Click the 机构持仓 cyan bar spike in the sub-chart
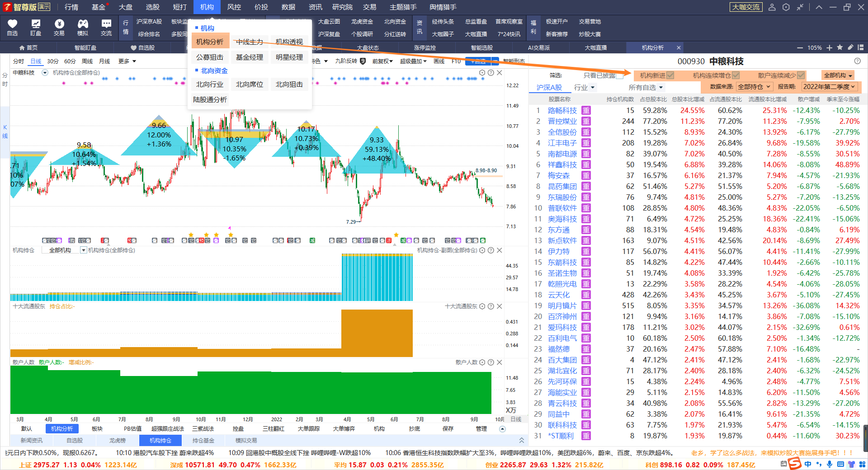This screenshot has height=470, width=868. 377,277
